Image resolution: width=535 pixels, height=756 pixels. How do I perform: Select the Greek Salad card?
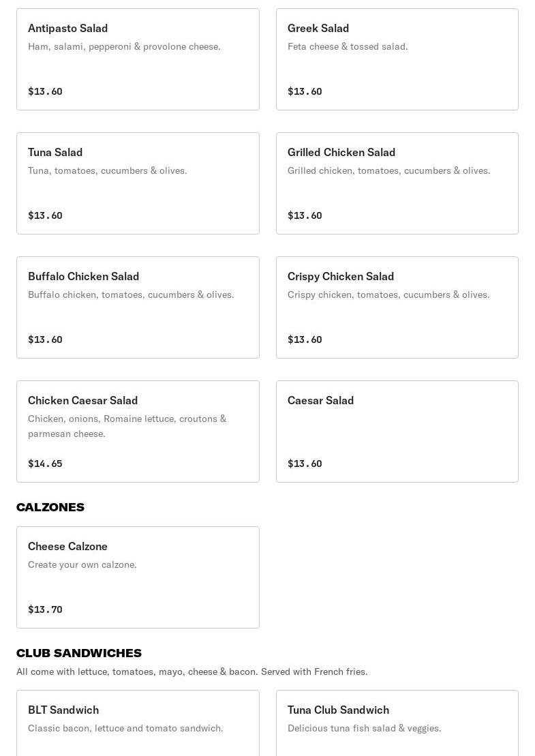click(x=397, y=59)
